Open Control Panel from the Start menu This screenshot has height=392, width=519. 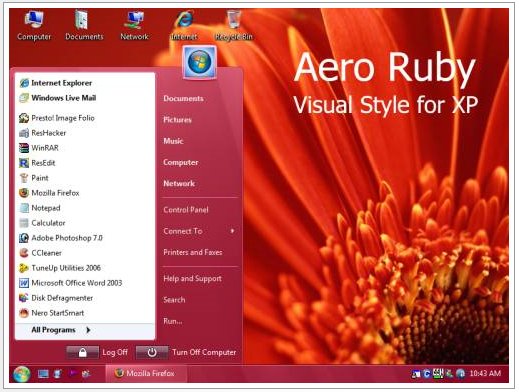(x=186, y=210)
